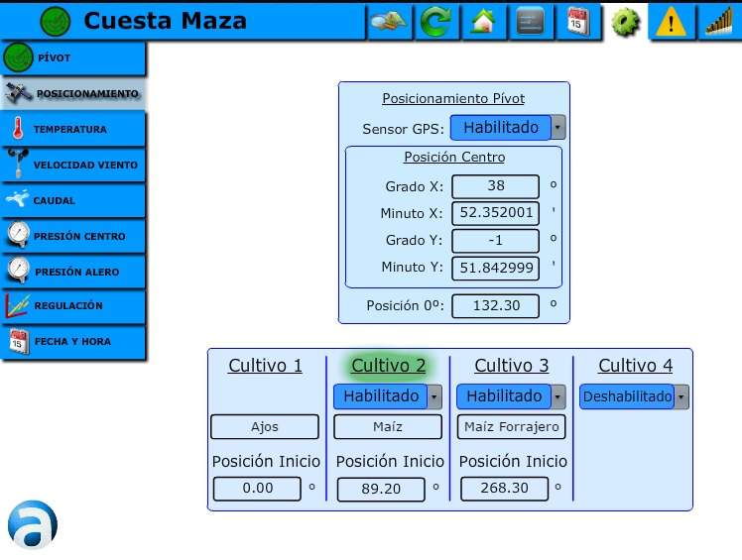Click the Cultivo 1 heading link
This screenshot has height=560, width=742.
[x=265, y=366]
